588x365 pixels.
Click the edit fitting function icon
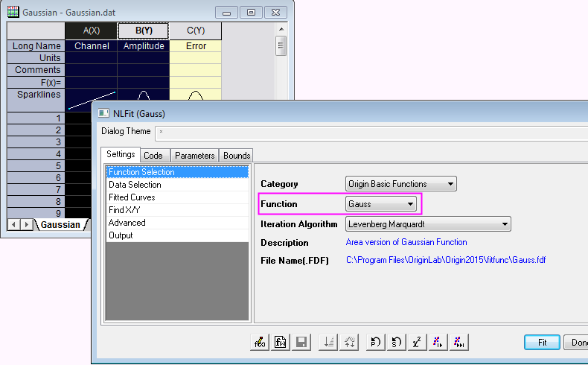(x=260, y=342)
